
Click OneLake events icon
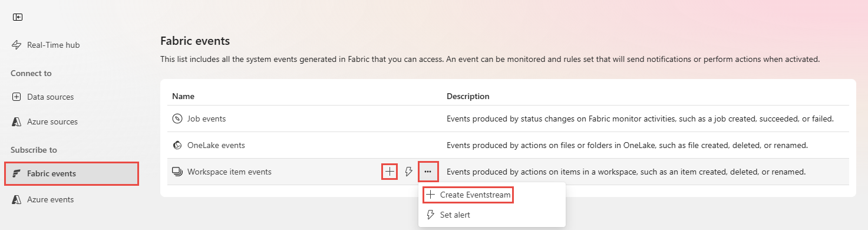177,145
